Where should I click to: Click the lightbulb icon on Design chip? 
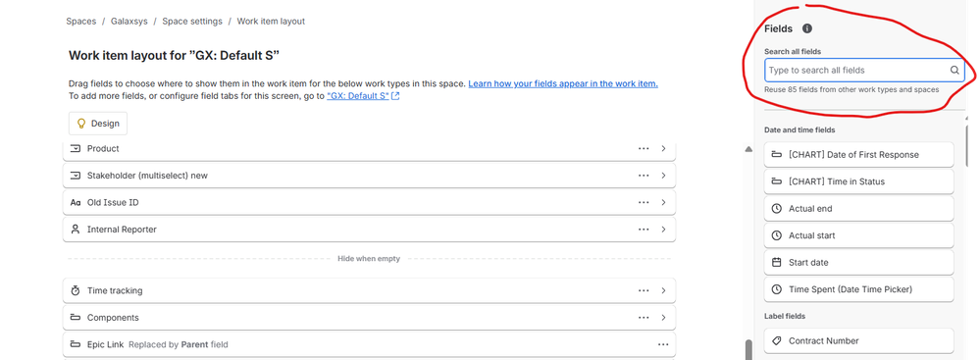pos(80,124)
